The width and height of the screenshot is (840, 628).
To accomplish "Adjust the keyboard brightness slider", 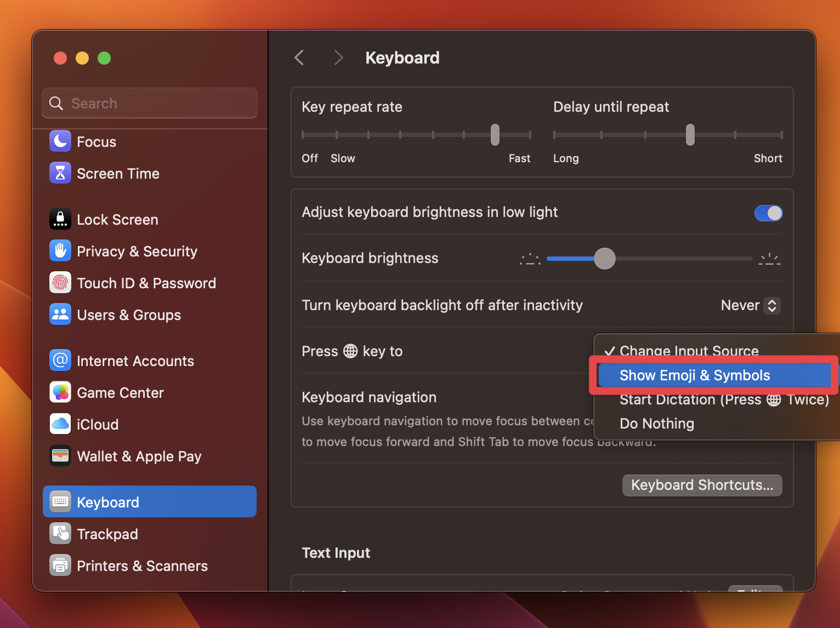I will tap(605, 259).
